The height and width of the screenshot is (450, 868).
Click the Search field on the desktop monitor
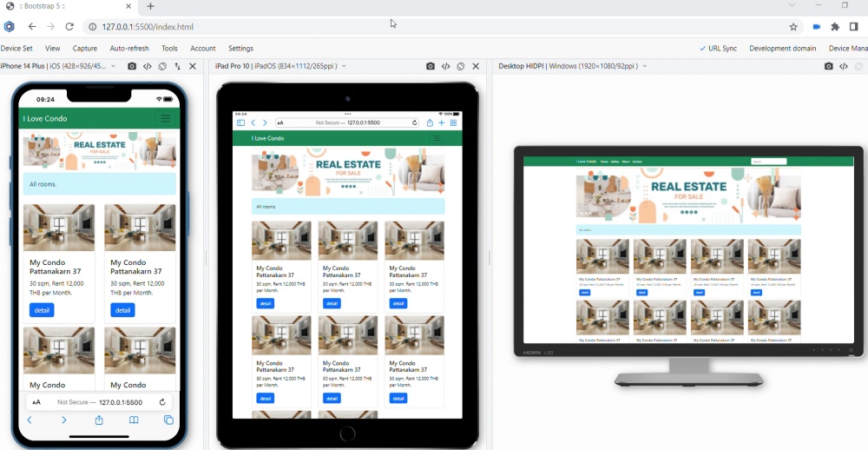pos(768,162)
